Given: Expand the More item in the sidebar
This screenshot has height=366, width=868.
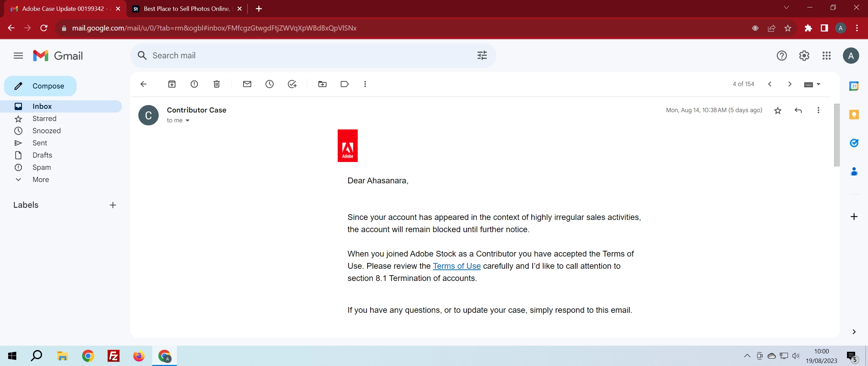Looking at the screenshot, I should tap(41, 180).
